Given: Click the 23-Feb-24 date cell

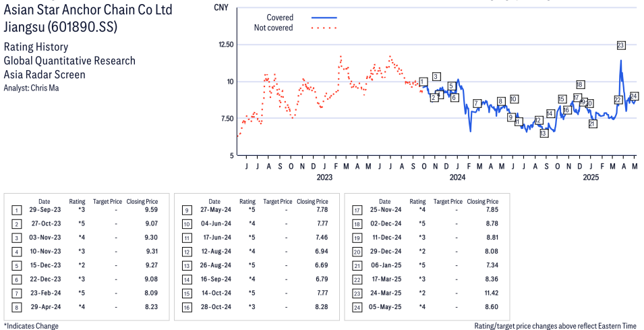Looking at the screenshot, I should [x=45, y=293].
